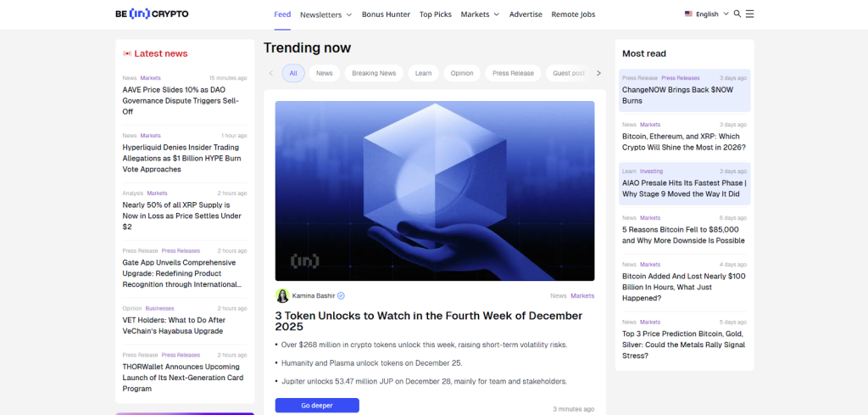Open the token unlocks article cube image
Viewport: 868px width, 415px height.
[x=435, y=191]
